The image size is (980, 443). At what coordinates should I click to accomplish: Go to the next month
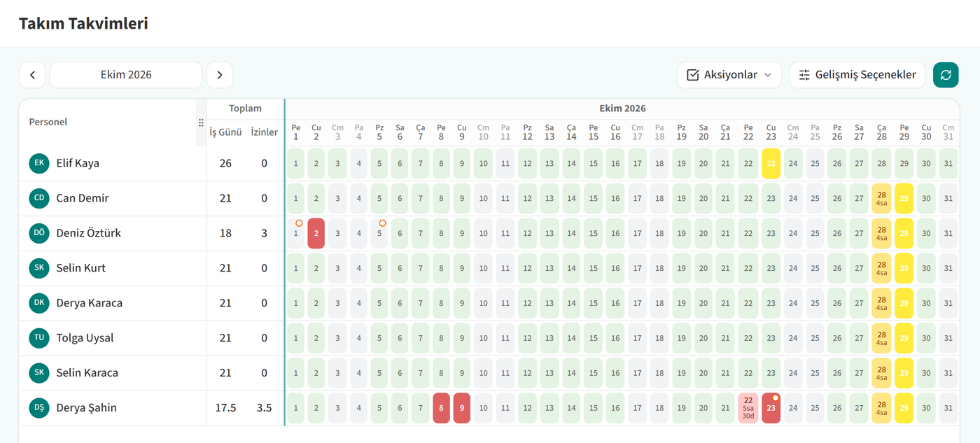point(220,75)
